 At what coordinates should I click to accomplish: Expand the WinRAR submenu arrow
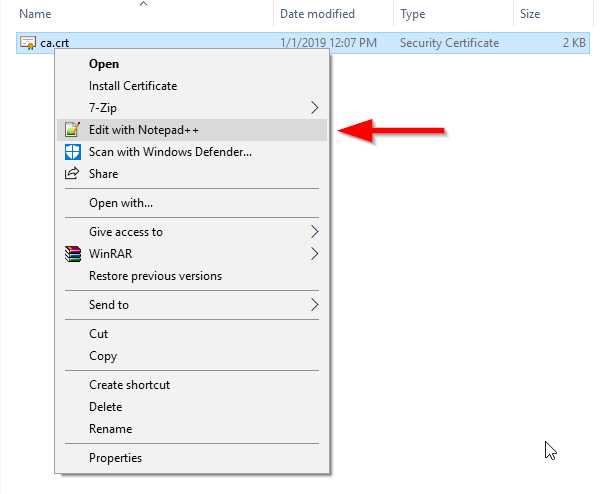pyautogui.click(x=314, y=254)
